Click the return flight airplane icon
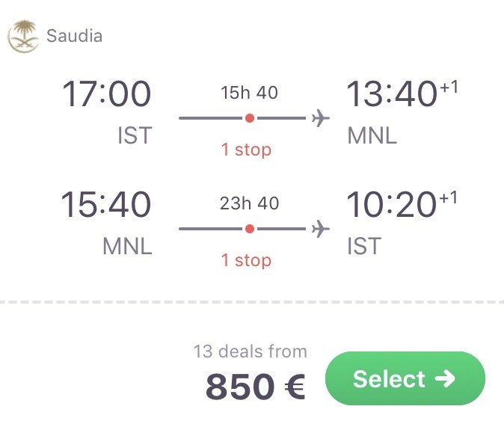The width and height of the screenshot is (504, 424). click(x=321, y=229)
